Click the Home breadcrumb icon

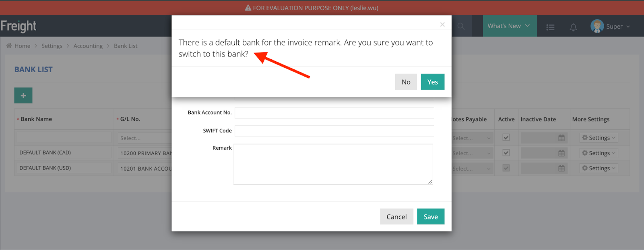[9, 46]
